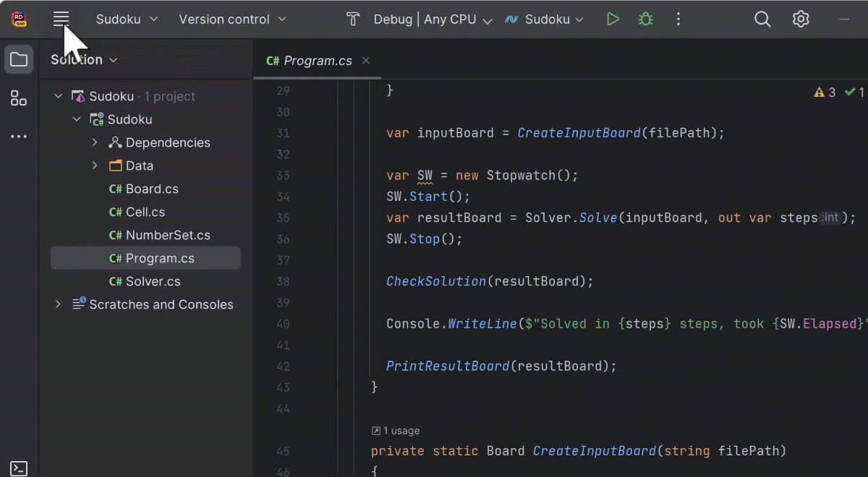This screenshot has height=477, width=868.
Task: Run the app with the green play button
Action: pos(613,19)
